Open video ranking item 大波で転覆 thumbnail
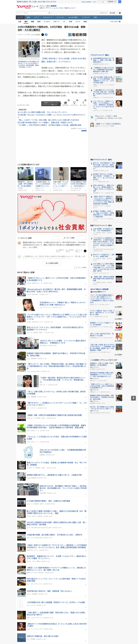The width and height of the screenshot is (138, 644). click(x=119, y=231)
